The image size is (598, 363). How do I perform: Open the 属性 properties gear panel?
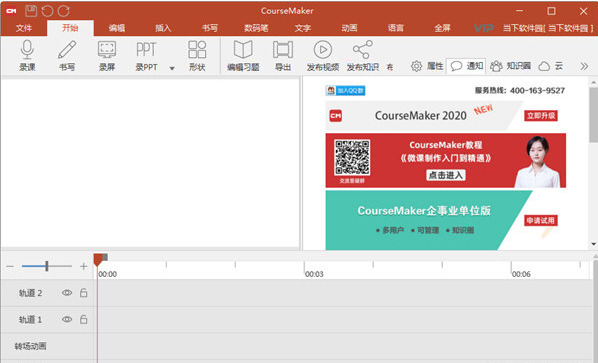pyautogui.click(x=427, y=66)
